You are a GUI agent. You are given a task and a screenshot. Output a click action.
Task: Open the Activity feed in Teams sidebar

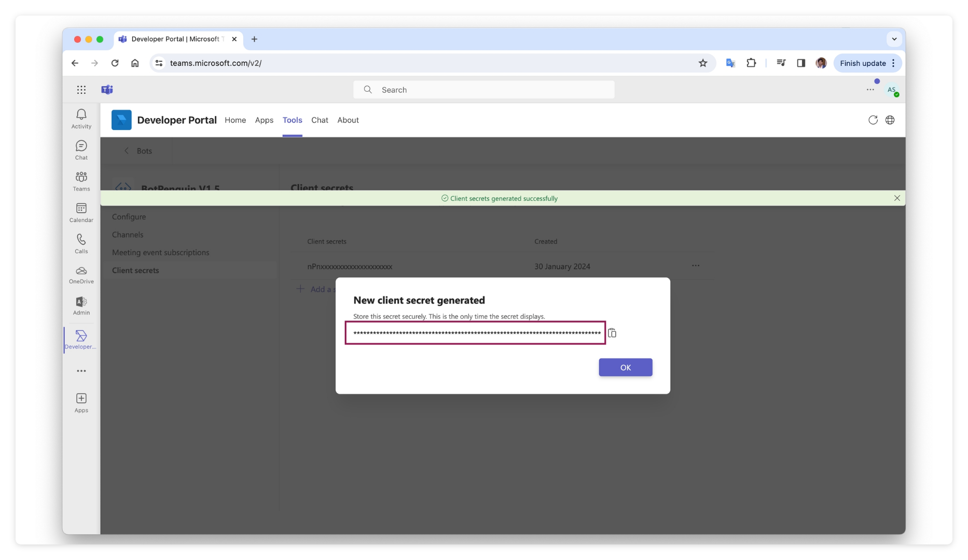click(81, 118)
